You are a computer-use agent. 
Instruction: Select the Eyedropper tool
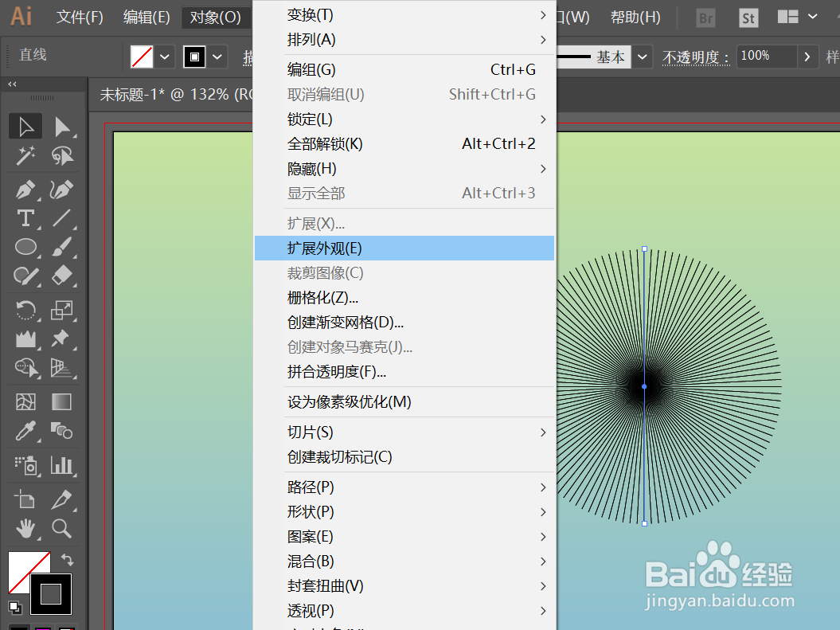(25, 431)
